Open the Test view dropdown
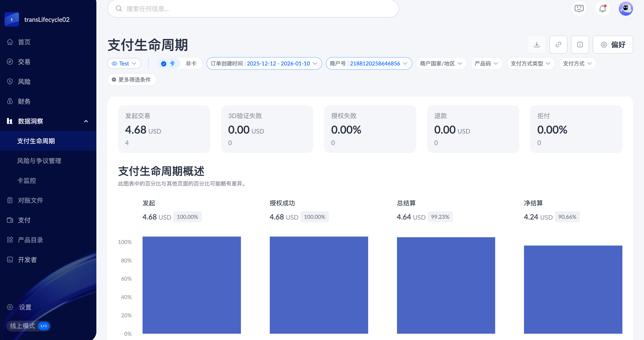This screenshot has height=340, width=644. (x=124, y=64)
